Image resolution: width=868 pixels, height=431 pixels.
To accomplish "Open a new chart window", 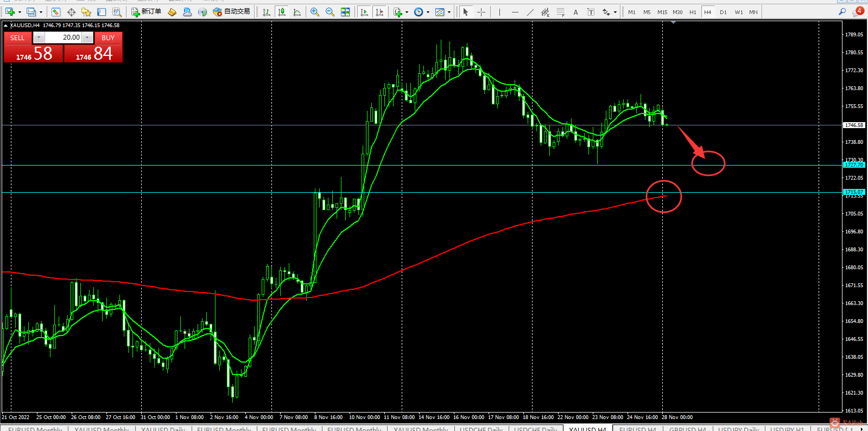I will coord(10,12).
